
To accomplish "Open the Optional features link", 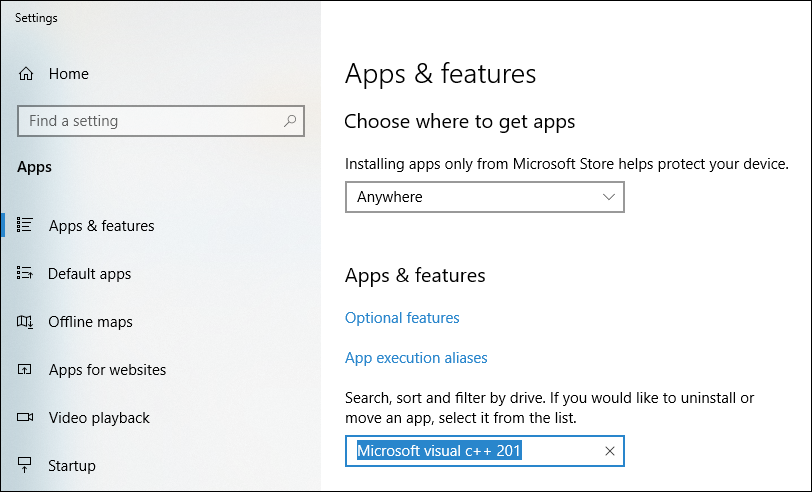I will click(402, 318).
